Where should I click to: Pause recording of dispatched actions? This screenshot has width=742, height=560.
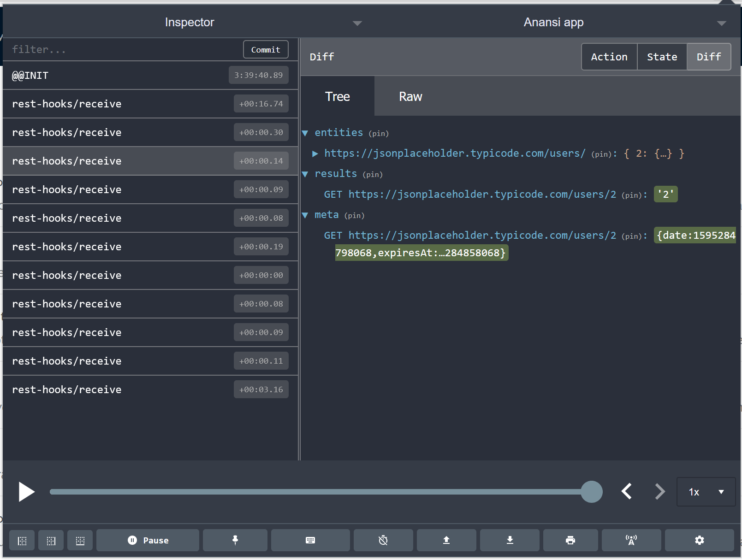[148, 540]
